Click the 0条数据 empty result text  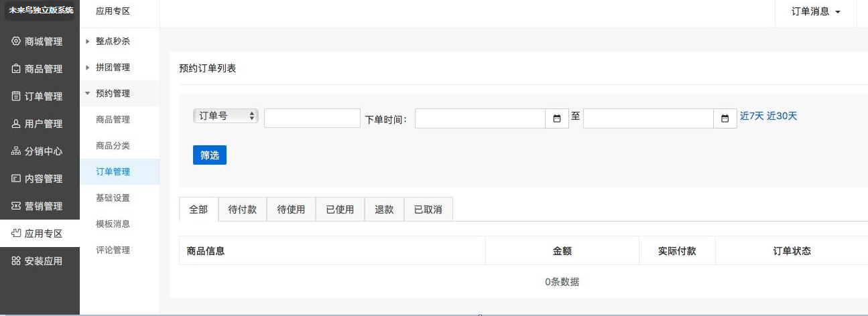[x=562, y=282]
